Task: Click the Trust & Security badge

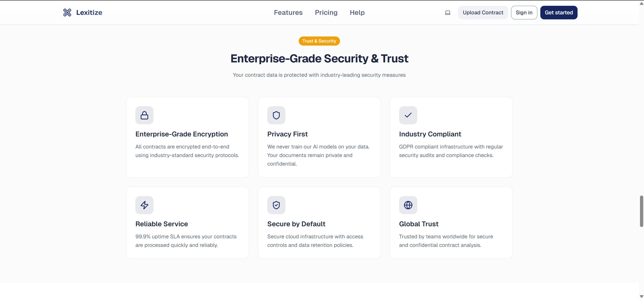Action: pyautogui.click(x=319, y=41)
